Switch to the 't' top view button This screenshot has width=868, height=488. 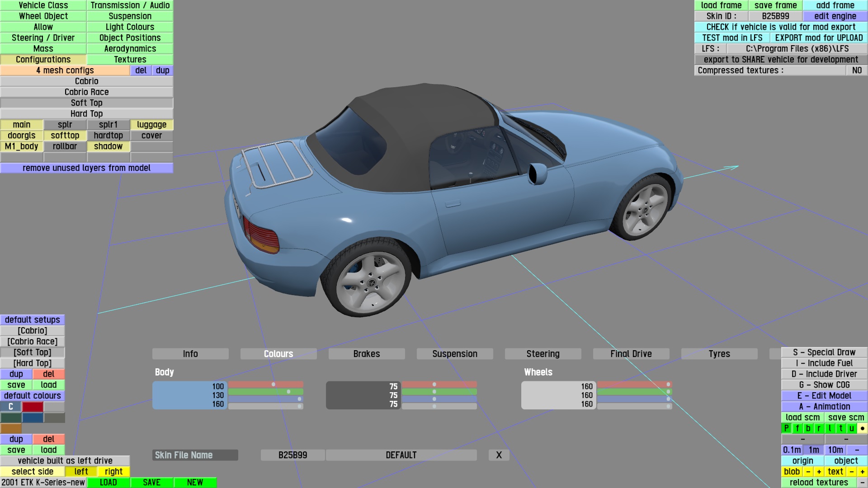(840, 428)
